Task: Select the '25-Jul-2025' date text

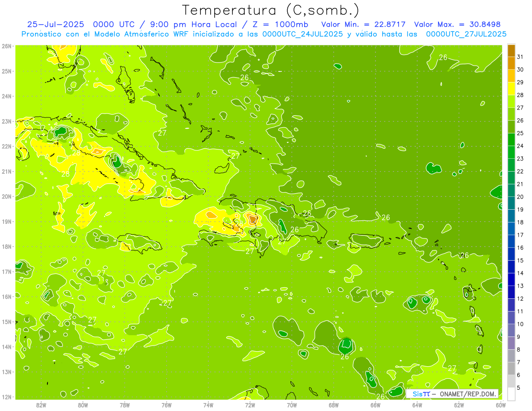Action: 55,24
